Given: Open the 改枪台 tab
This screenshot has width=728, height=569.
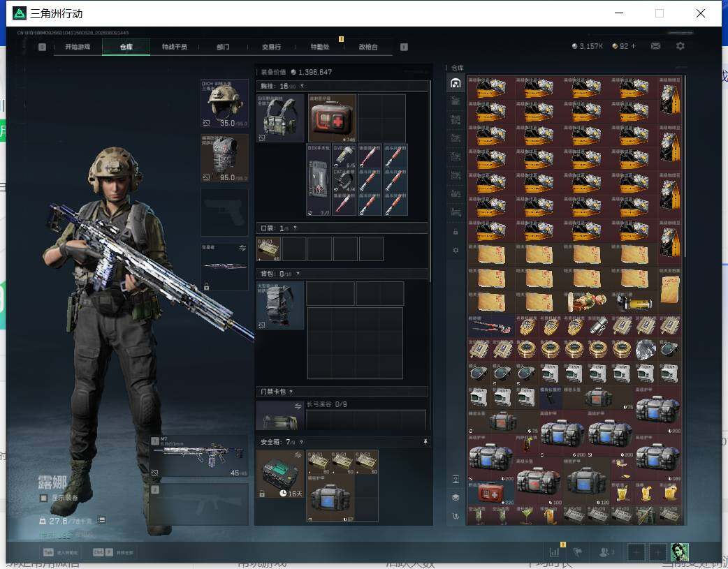Looking at the screenshot, I should tap(367, 47).
